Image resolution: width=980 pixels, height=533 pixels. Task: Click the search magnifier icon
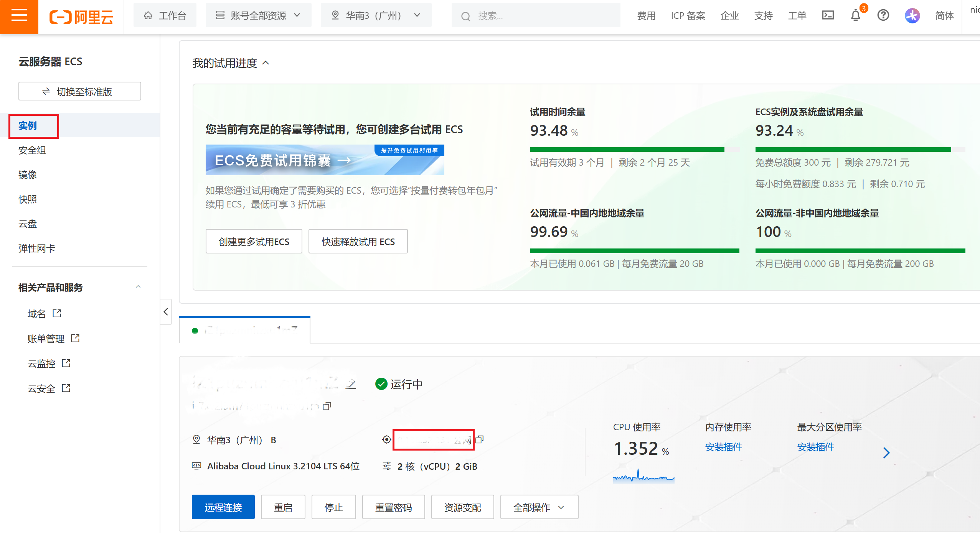click(465, 16)
